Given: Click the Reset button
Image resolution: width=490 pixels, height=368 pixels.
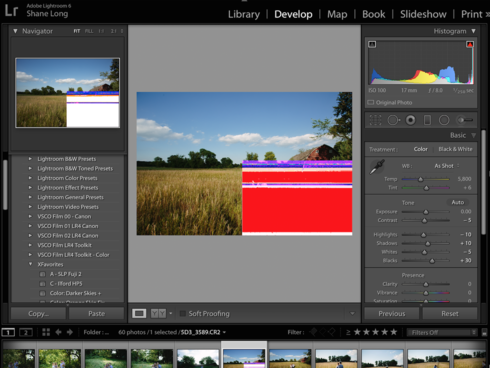Looking at the screenshot, I should point(450,314).
